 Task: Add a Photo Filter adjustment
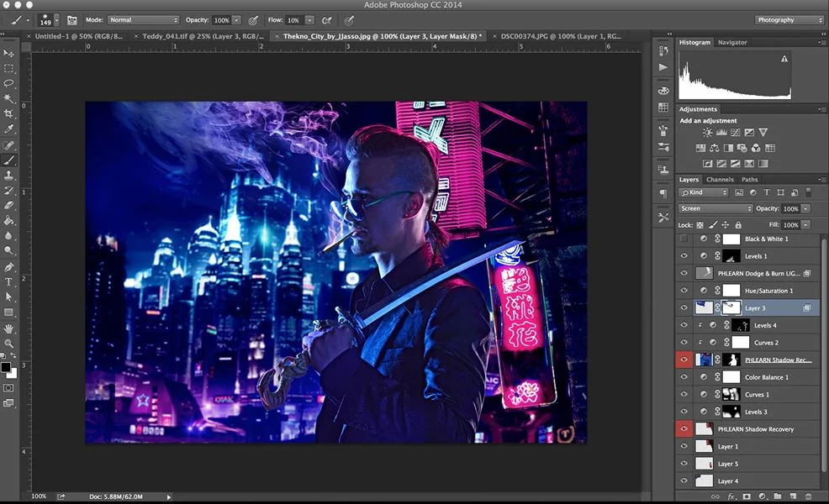pos(742,148)
